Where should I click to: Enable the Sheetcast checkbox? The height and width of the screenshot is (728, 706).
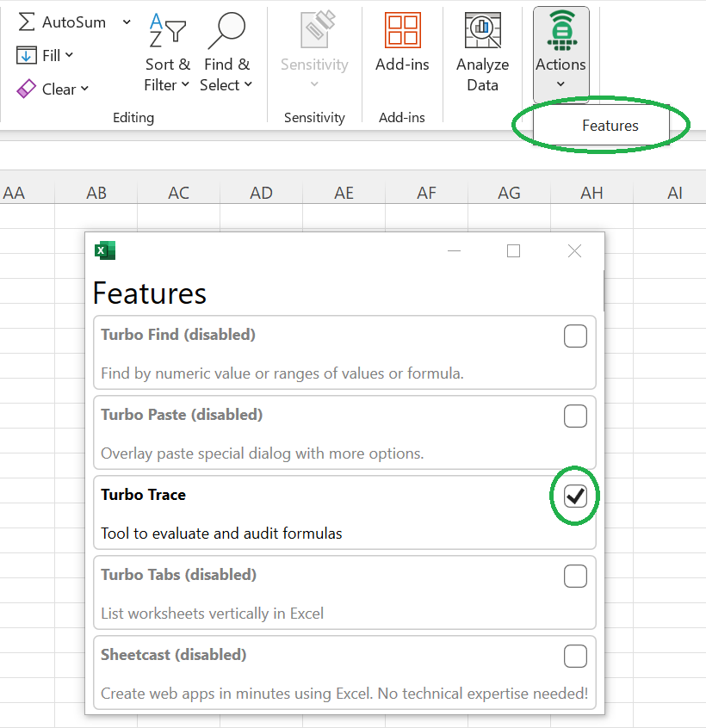pyautogui.click(x=575, y=656)
